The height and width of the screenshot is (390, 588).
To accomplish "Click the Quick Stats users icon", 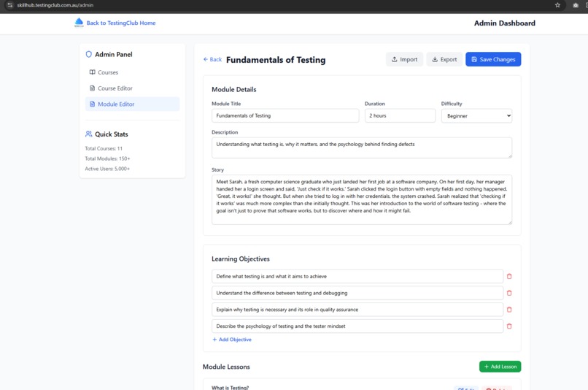I will 88,134.
